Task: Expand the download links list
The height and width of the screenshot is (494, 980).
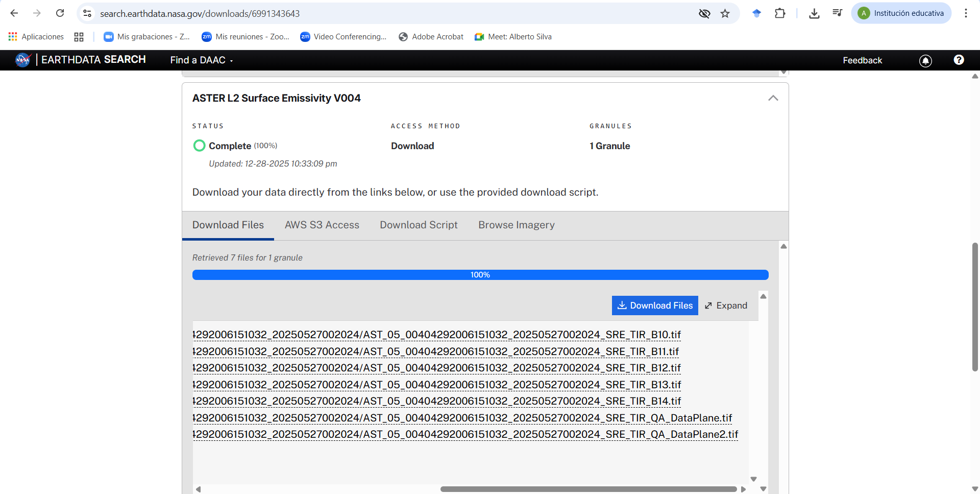Action: click(x=726, y=305)
